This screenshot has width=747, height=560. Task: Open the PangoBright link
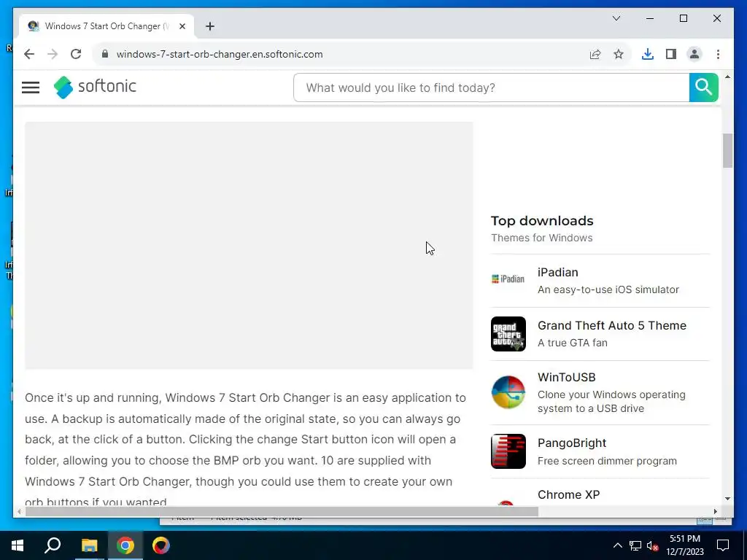(x=572, y=443)
